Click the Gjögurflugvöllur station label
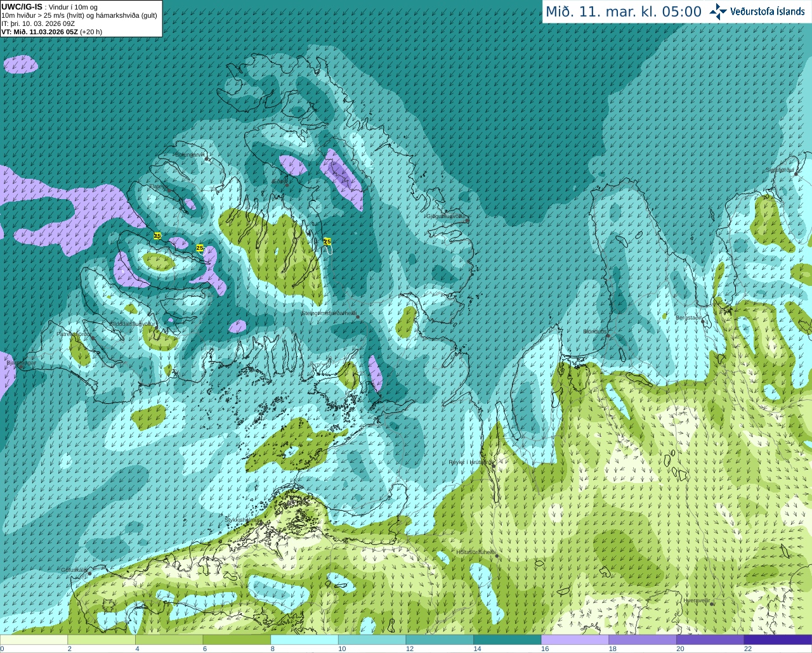This screenshot has width=812, height=653. click(446, 216)
